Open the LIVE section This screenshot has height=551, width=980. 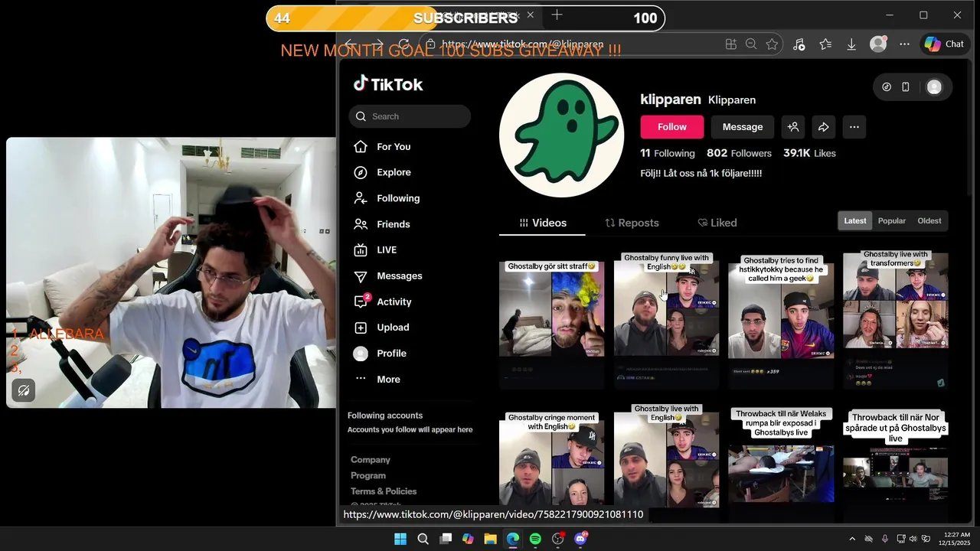[x=375, y=249]
